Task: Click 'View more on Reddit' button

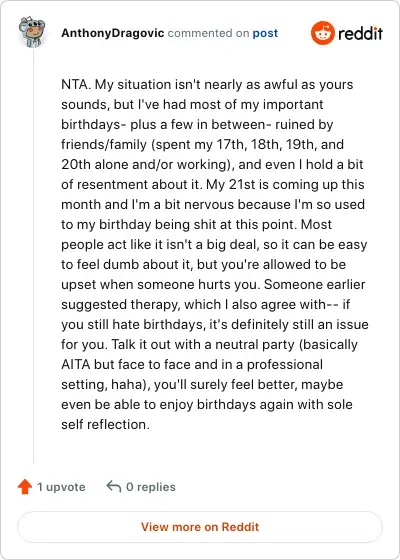Action: click(x=200, y=527)
